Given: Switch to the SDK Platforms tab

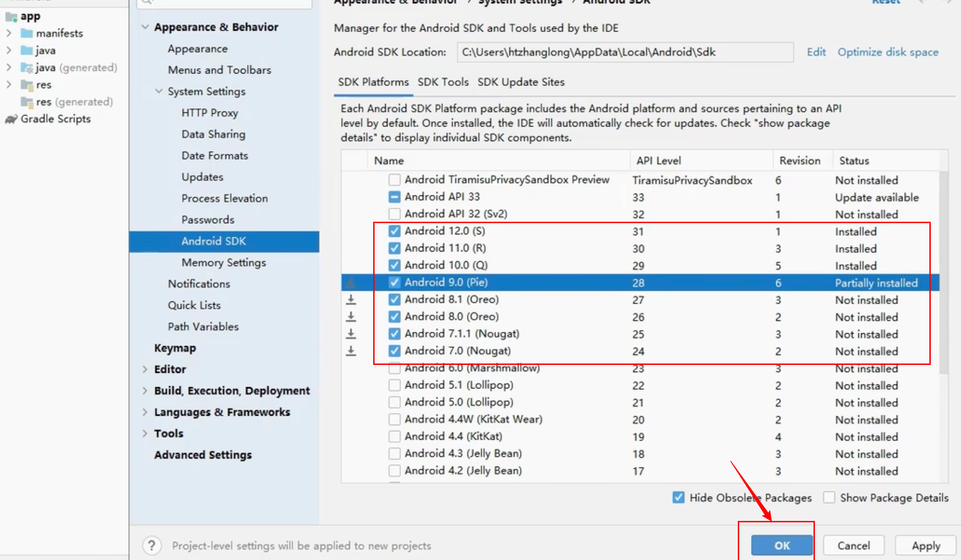Looking at the screenshot, I should (373, 82).
